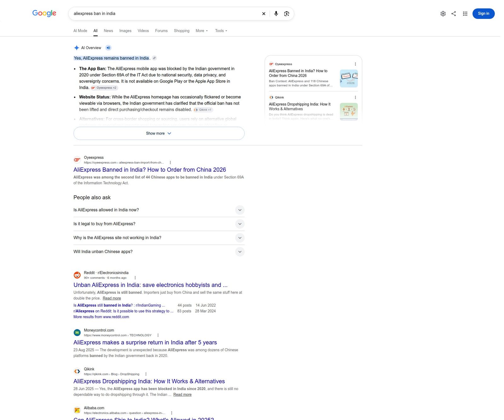The height and width of the screenshot is (420, 504).
Task: Open more options for Oyeexpress search result
Action: (x=170, y=163)
